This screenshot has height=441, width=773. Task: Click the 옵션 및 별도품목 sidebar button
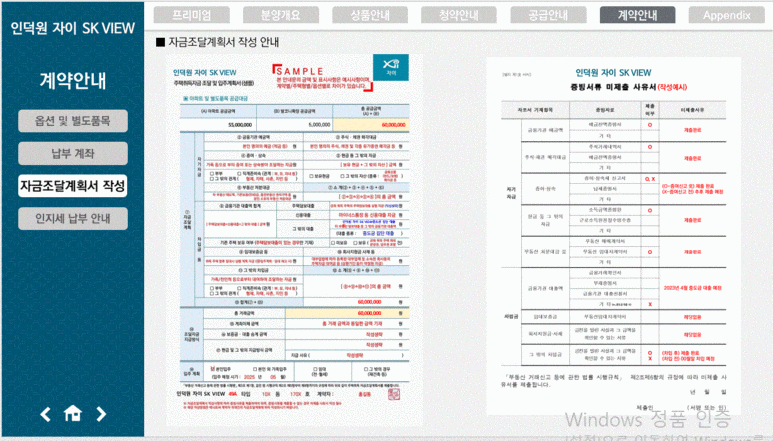(73, 121)
